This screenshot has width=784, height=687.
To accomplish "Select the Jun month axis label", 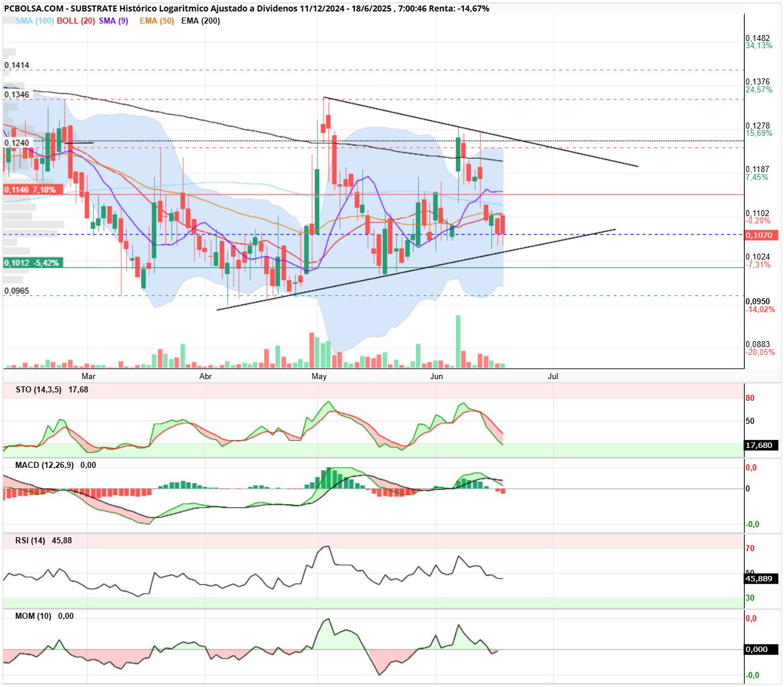I will tap(436, 376).
